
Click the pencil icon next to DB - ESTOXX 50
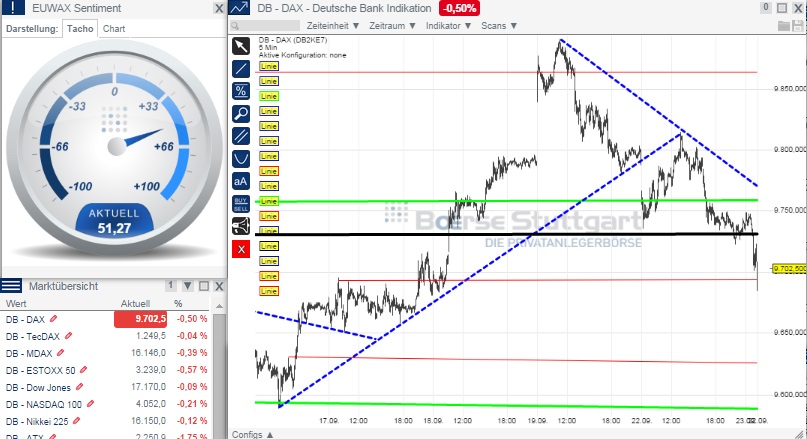[84, 370]
